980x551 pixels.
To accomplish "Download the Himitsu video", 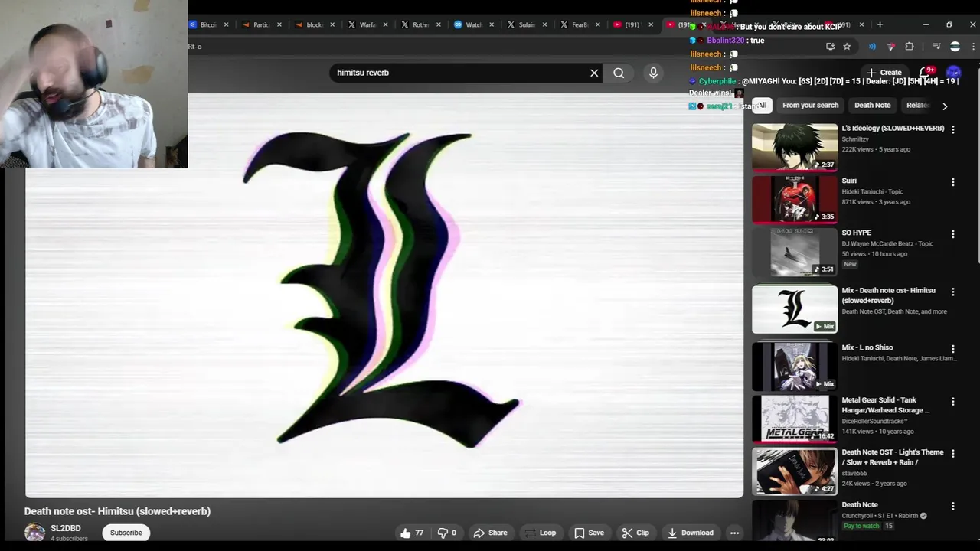I will coord(690,533).
